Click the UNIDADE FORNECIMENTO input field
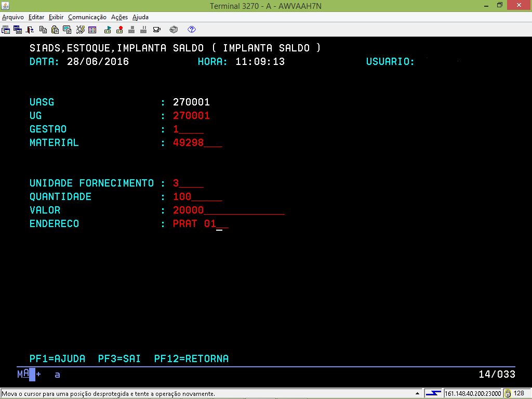The height and width of the screenshot is (399, 532). point(188,183)
